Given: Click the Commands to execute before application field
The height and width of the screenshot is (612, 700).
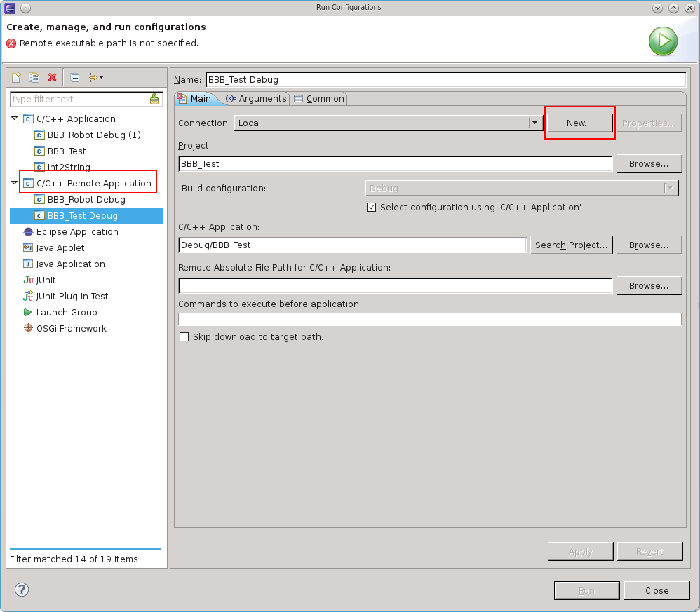Looking at the screenshot, I should pos(430,319).
